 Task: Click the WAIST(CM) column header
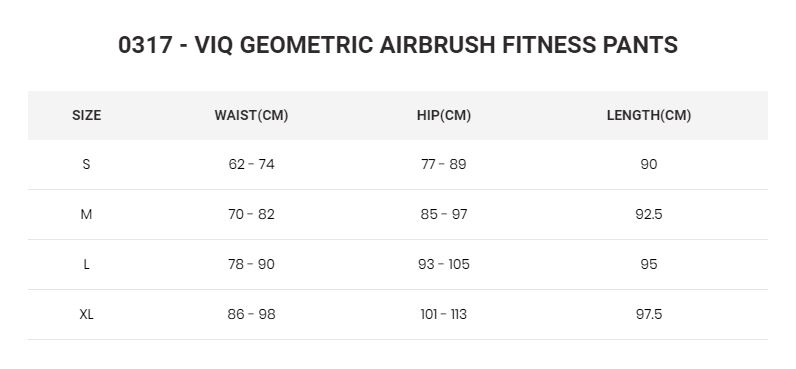[x=251, y=116]
